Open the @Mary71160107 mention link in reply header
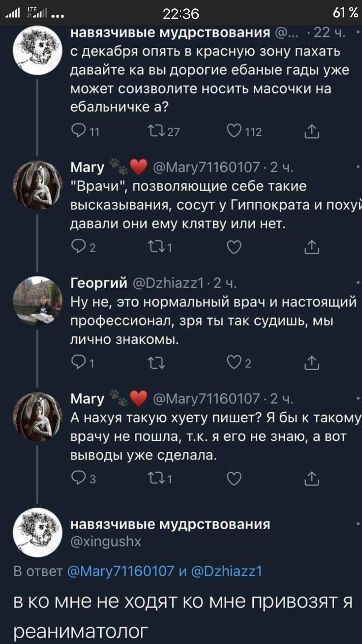This screenshot has width=362, height=644. click(x=121, y=571)
